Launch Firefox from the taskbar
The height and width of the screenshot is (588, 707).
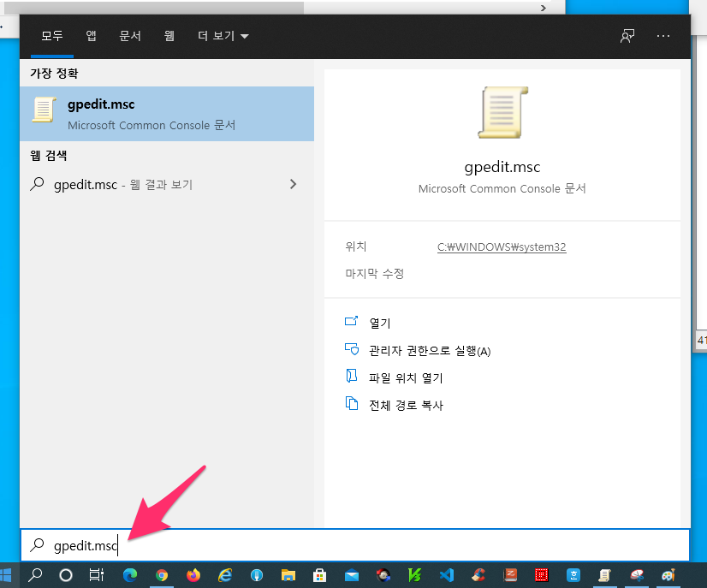[193, 575]
